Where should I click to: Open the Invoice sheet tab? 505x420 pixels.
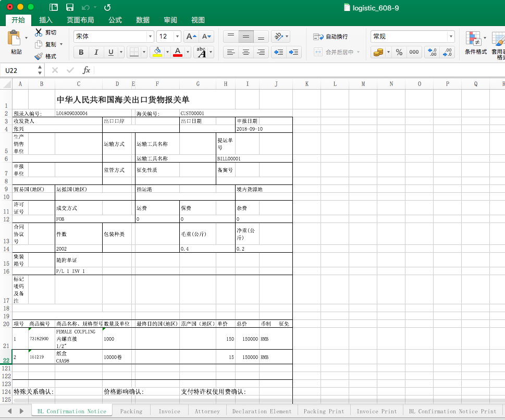coord(169,411)
